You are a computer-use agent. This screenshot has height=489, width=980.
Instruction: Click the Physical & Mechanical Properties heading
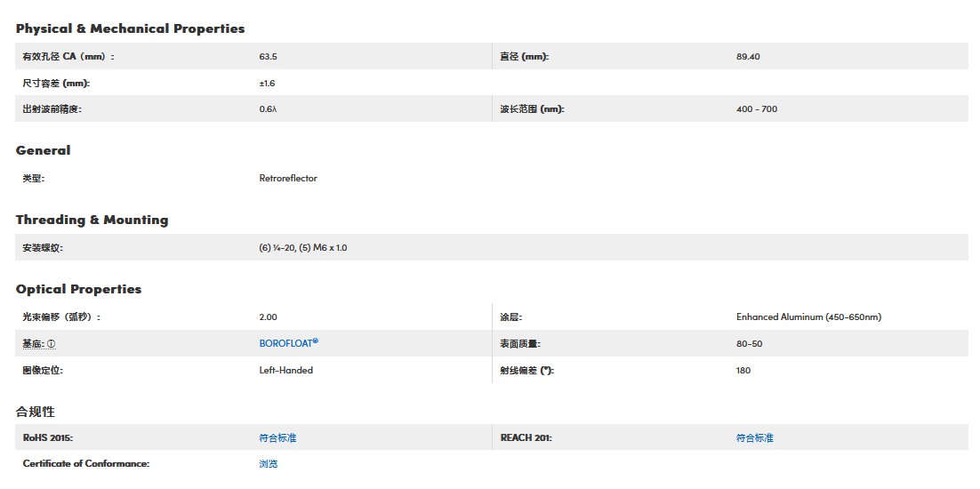130,28
